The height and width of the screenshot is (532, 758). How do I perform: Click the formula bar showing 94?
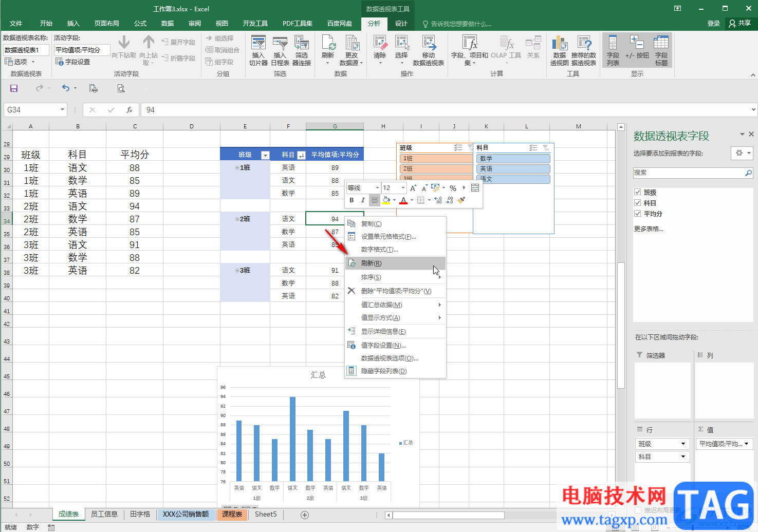(445, 110)
